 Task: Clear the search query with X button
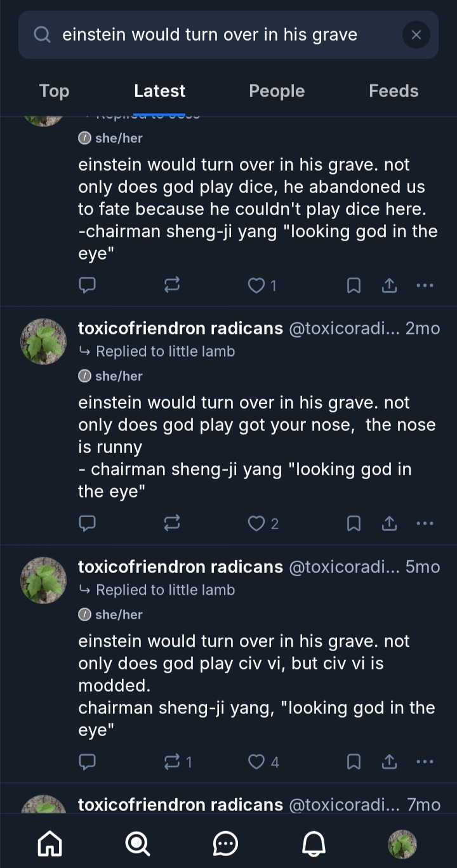416,35
